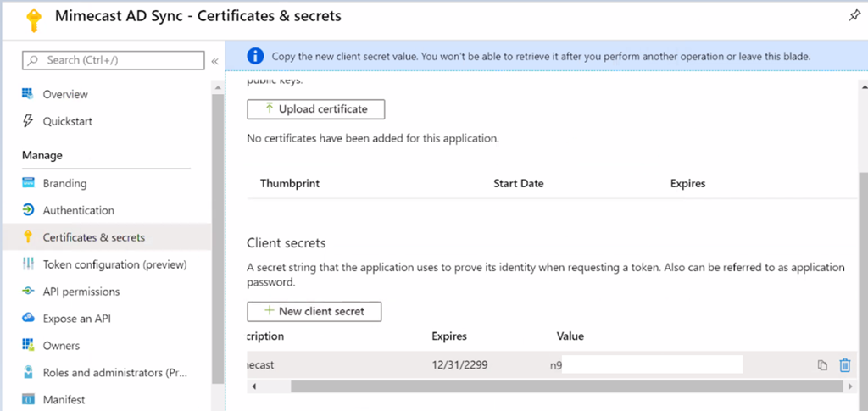Open Quickstart from sidebar
Image resolution: width=868 pixels, height=411 pixels.
(x=68, y=121)
